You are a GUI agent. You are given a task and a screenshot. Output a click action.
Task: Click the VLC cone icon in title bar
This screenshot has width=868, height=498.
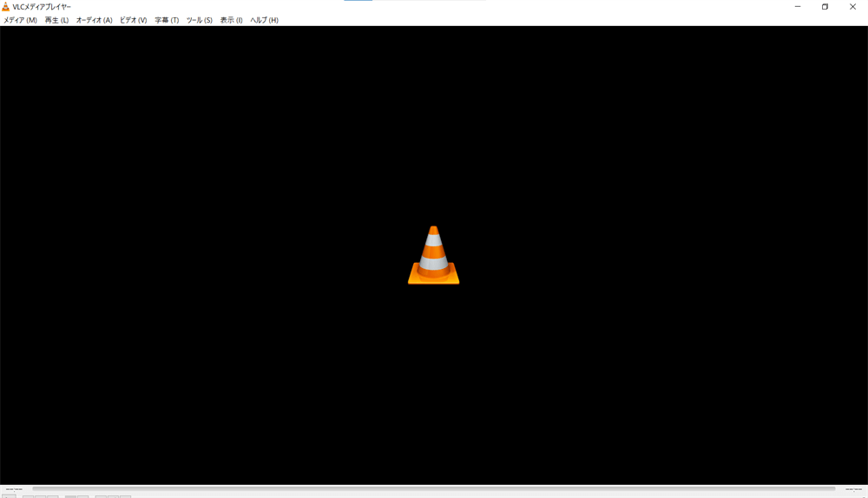(5, 7)
